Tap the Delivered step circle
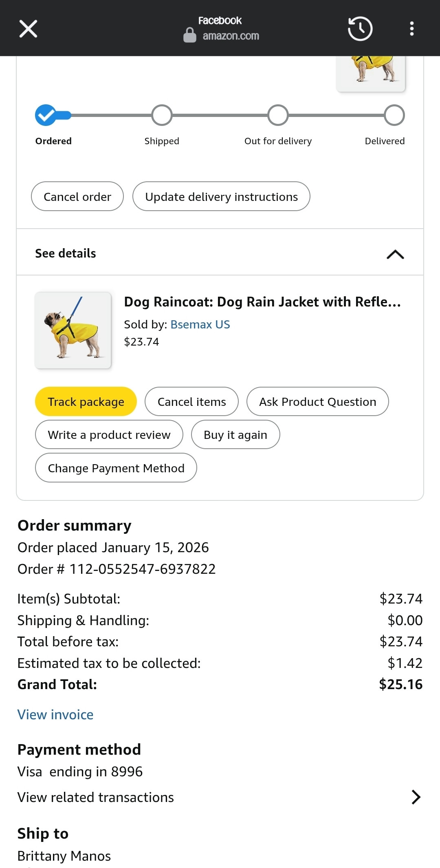Viewport: 440px width, 868px height. point(394,115)
